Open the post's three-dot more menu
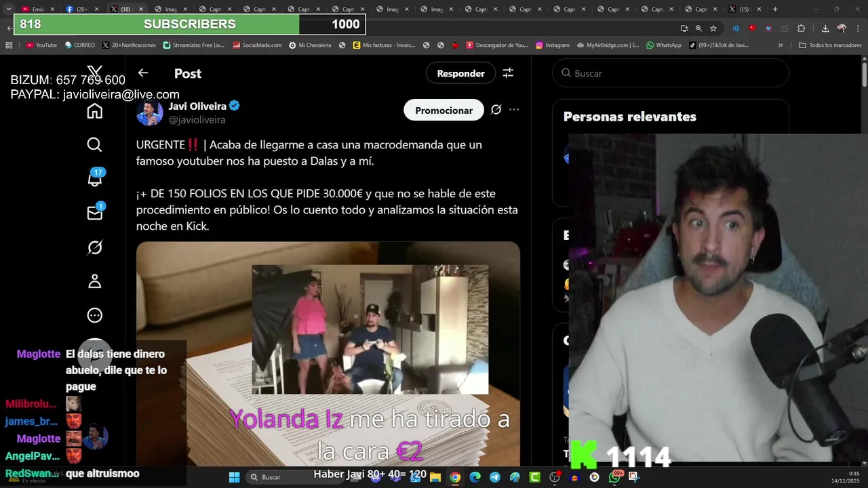The image size is (868, 488). click(514, 110)
